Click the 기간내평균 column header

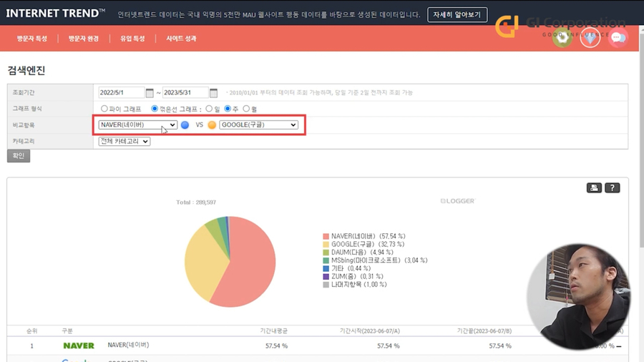pos(273,331)
